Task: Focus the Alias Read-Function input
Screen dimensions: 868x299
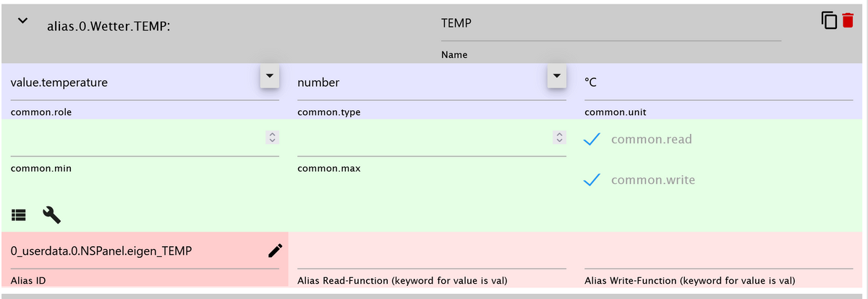Action: (x=431, y=255)
